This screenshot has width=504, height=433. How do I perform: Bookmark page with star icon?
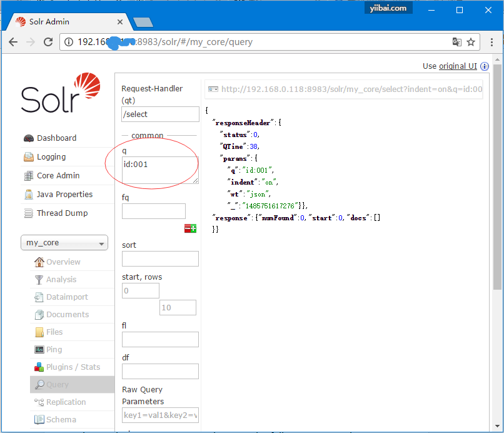(x=471, y=42)
